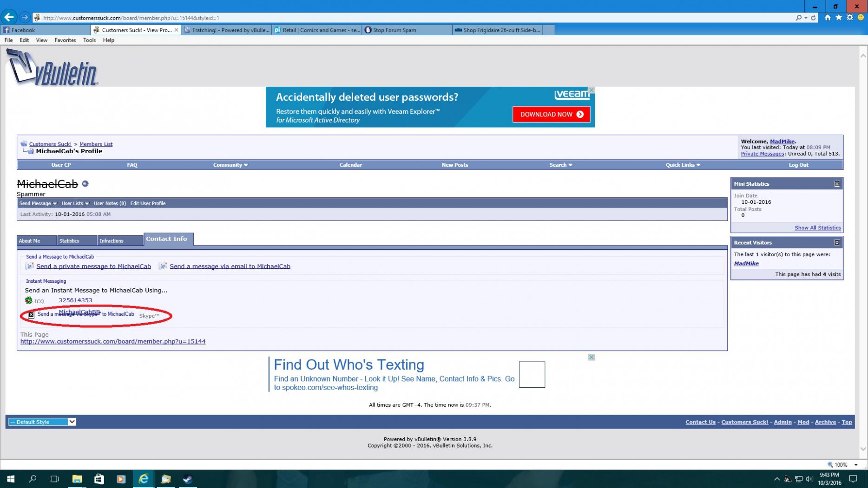Click the ICQ flower icon
Viewport: 868px width, 488px height.
point(29,300)
